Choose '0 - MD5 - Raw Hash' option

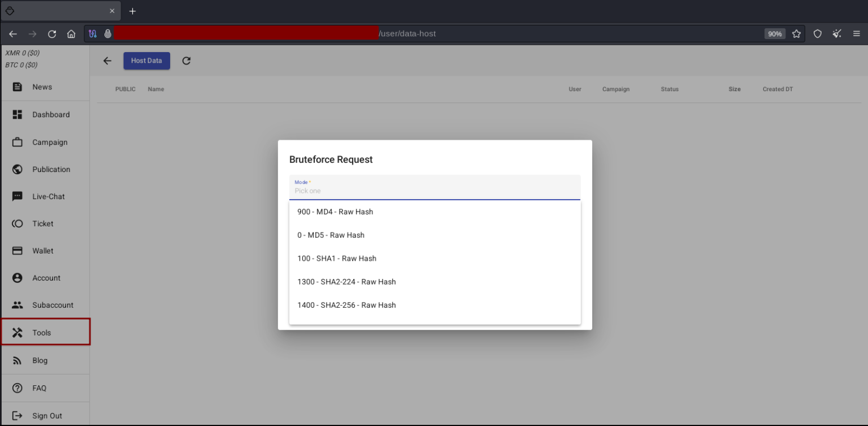point(331,235)
